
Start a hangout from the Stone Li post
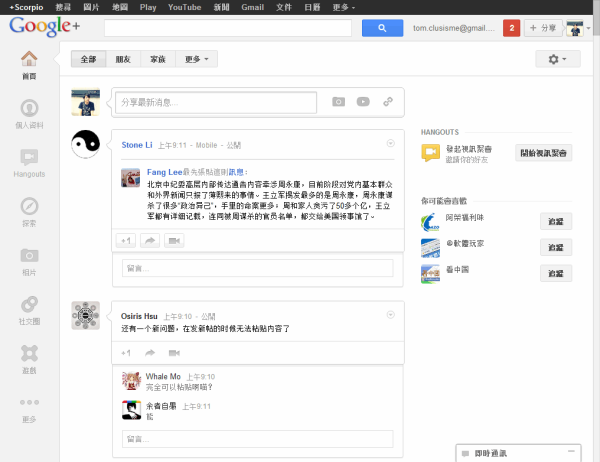click(x=174, y=241)
